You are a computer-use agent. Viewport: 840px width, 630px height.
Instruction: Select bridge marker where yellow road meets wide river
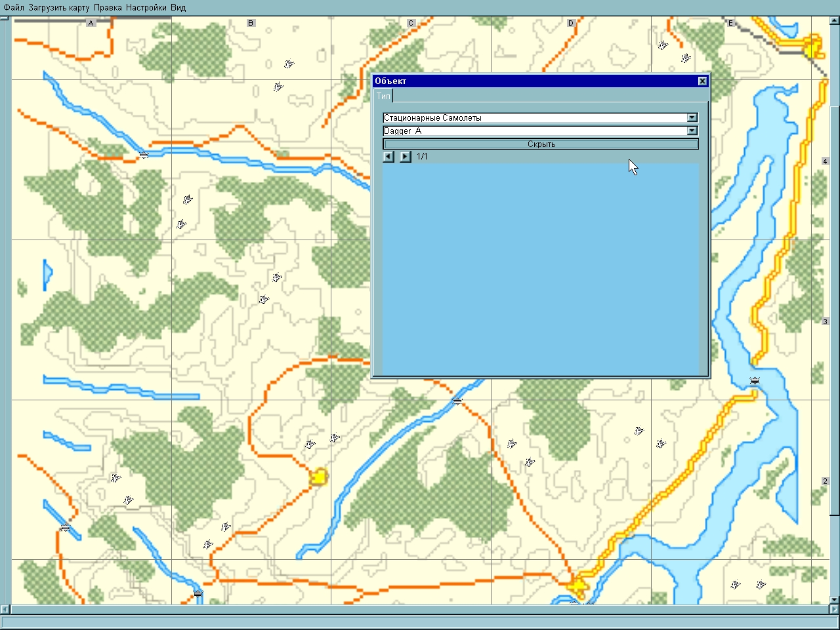pos(755,381)
